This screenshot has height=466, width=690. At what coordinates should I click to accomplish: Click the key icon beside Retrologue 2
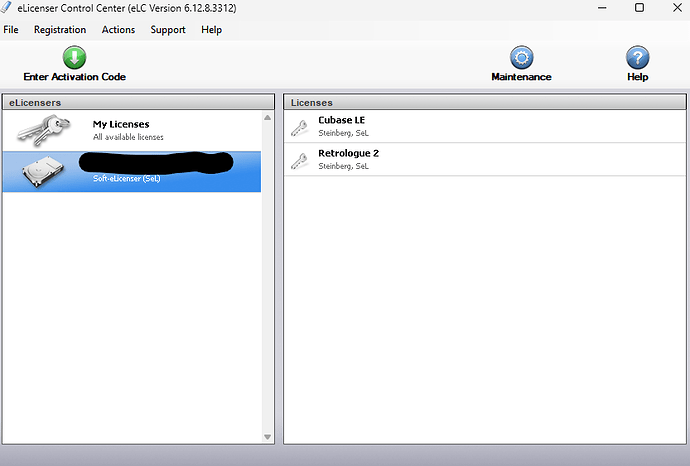pyautogui.click(x=299, y=161)
